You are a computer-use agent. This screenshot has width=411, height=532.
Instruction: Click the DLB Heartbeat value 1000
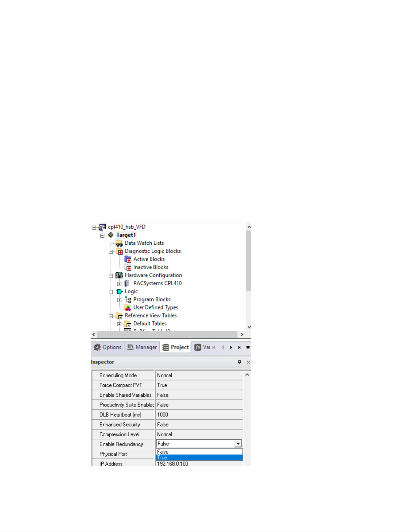pyautogui.click(x=199, y=415)
